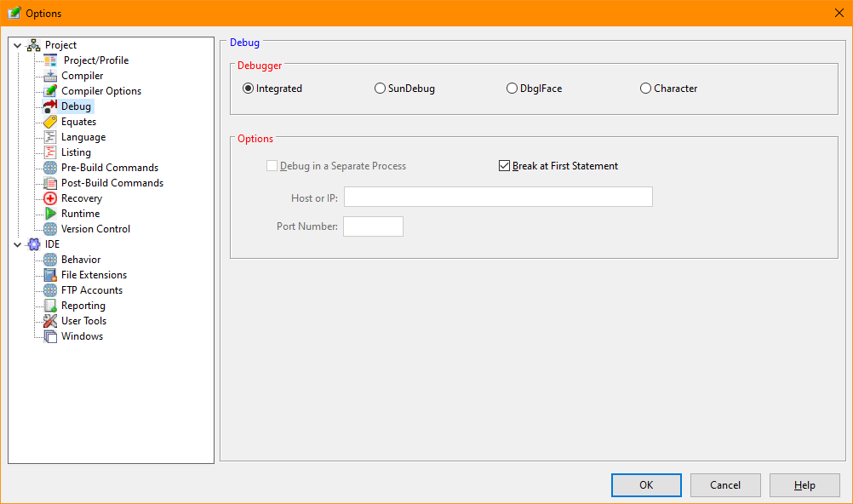This screenshot has width=853, height=504.
Task: Open the Pre-Build Commands page
Action: click(109, 168)
